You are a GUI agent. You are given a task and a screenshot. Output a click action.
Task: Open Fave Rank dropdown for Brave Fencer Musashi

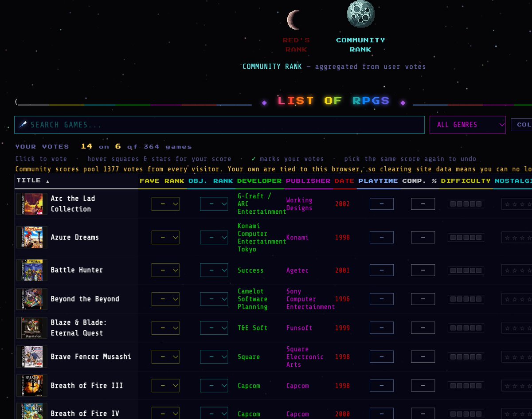pyautogui.click(x=165, y=356)
